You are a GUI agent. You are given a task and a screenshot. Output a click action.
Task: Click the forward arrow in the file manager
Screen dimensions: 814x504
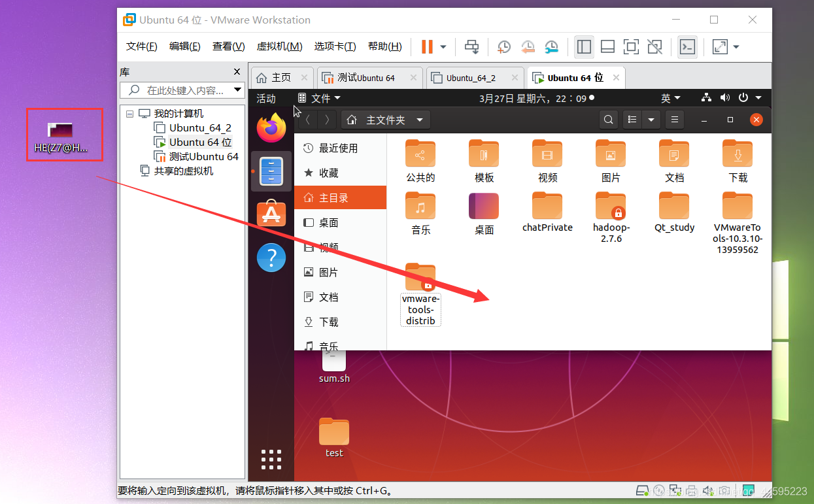click(x=328, y=120)
